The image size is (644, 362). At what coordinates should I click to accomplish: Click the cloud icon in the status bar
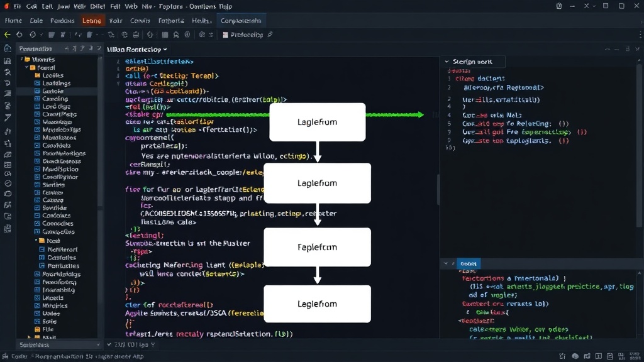(x=575, y=356)
